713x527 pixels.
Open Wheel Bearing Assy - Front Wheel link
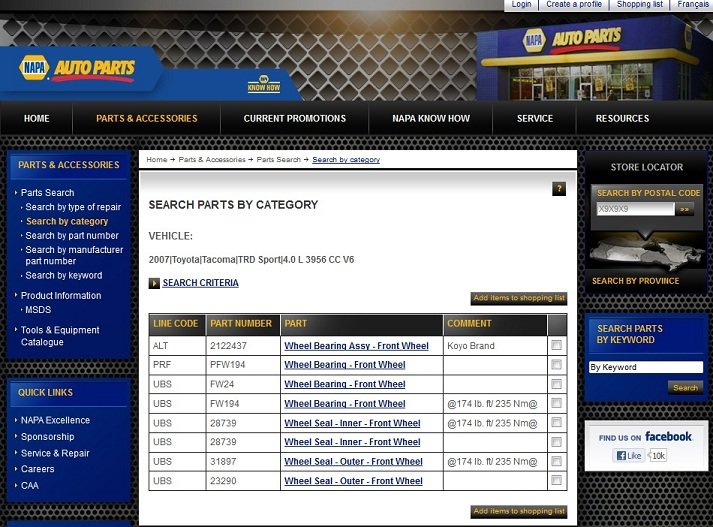[x=356, y=346]
